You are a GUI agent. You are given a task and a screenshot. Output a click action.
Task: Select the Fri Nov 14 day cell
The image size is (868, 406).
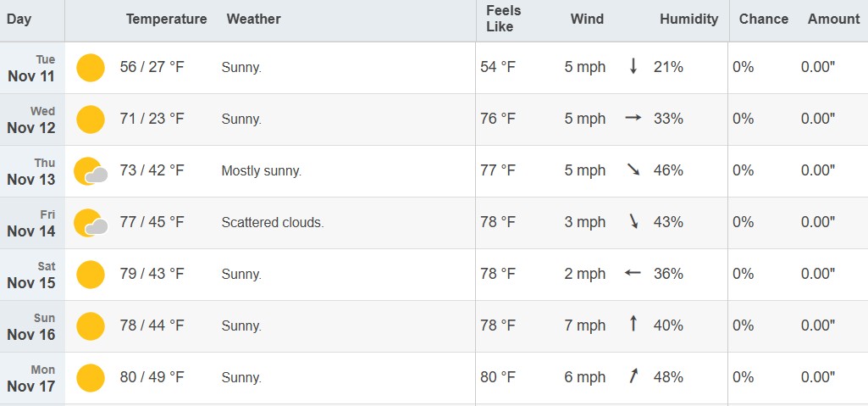pos(32,224)
